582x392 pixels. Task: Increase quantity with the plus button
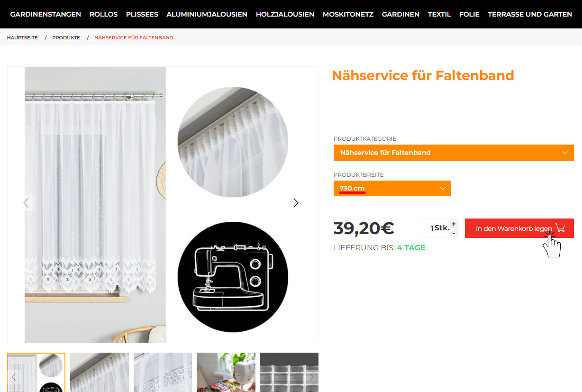point(454,224)
